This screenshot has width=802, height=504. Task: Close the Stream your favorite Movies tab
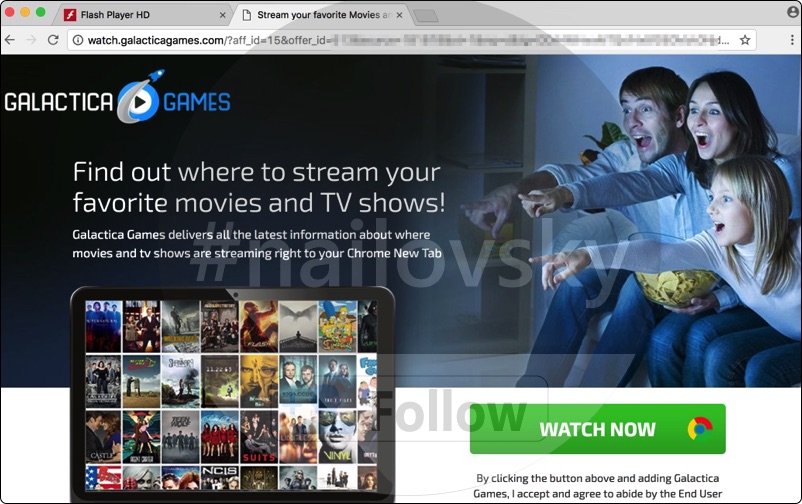[x=399, y=15]
